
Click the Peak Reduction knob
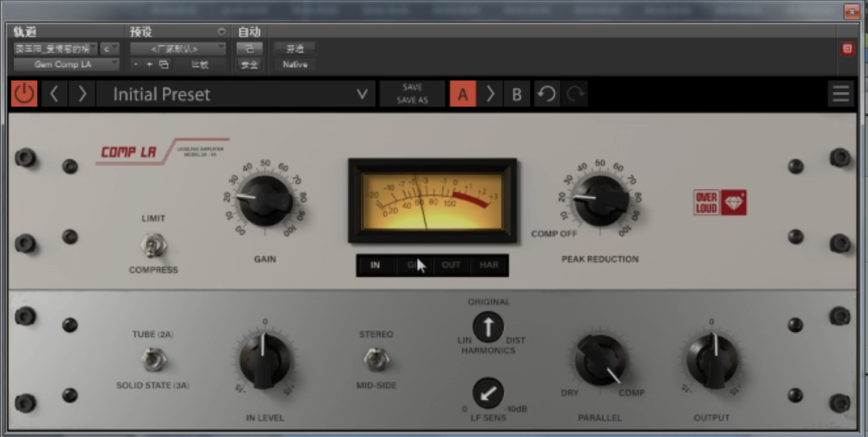(600, 200)
